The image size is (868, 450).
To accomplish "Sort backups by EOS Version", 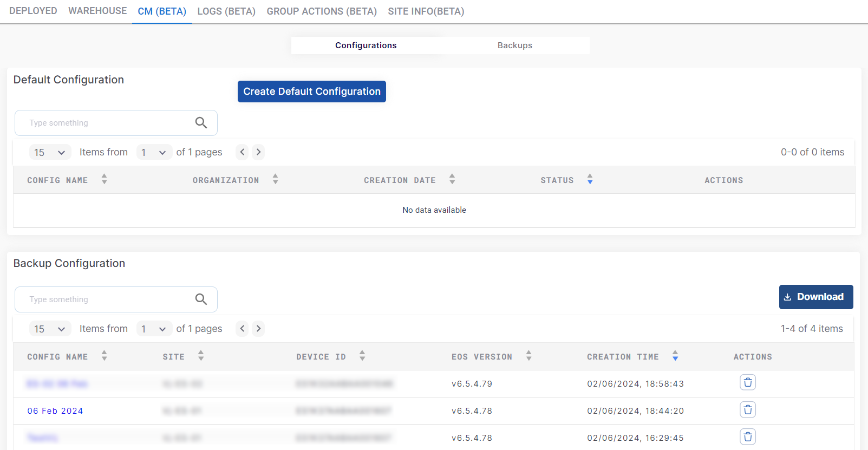I will (528, 356).
